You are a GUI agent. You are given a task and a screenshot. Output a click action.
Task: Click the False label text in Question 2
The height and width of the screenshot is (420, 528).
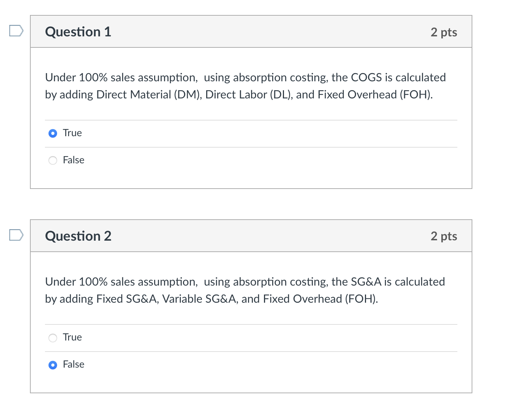coord(73,364)
